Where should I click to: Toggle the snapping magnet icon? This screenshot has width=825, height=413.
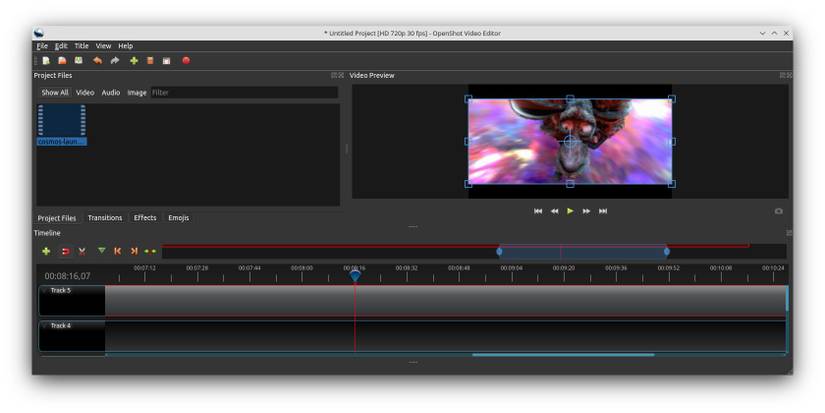[x=65, y=251]
